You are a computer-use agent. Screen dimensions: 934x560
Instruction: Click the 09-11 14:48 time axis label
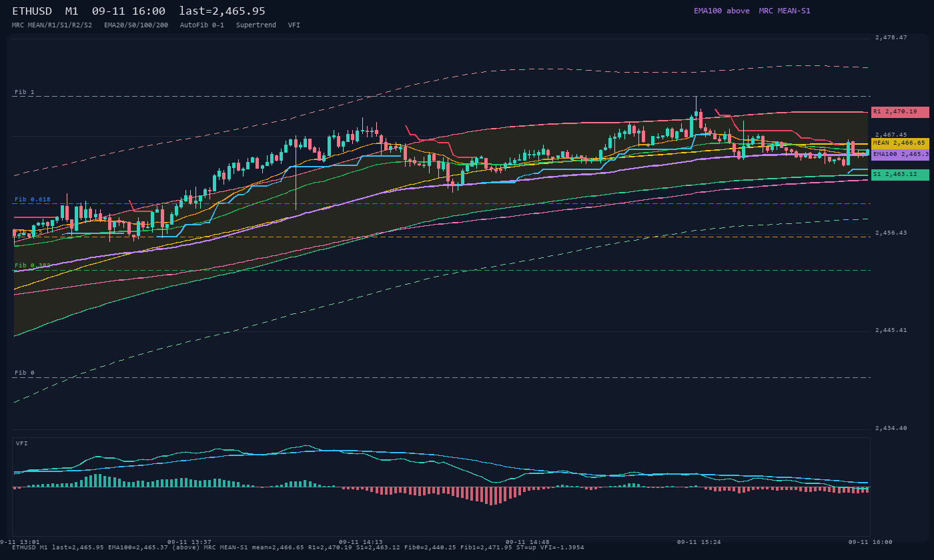(x=528, y=542)
